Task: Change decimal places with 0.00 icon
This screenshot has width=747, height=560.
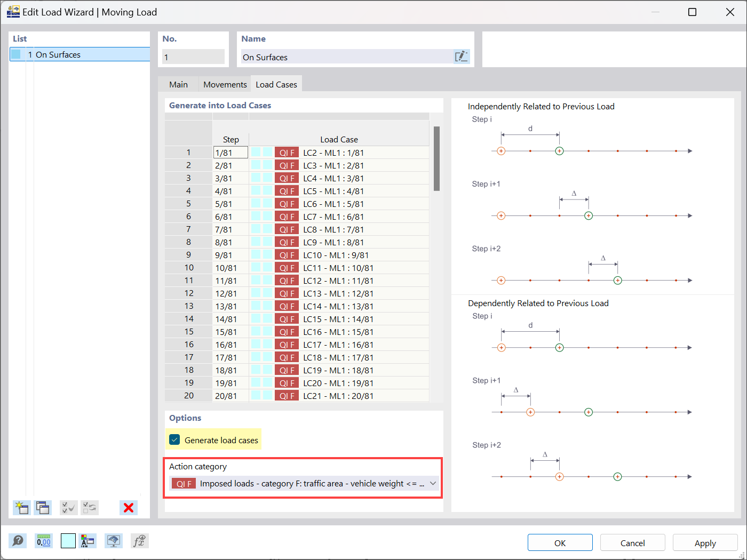Action: click(43, 541)
